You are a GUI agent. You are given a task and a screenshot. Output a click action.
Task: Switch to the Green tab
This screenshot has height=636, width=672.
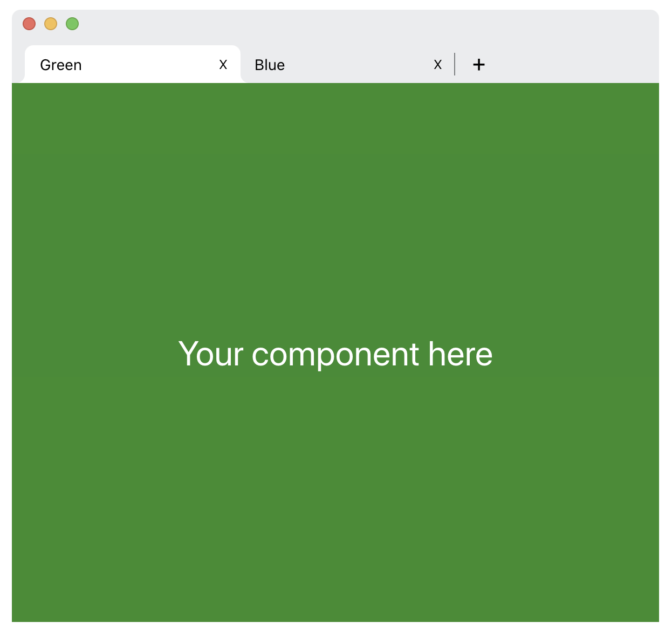[132, 65]
